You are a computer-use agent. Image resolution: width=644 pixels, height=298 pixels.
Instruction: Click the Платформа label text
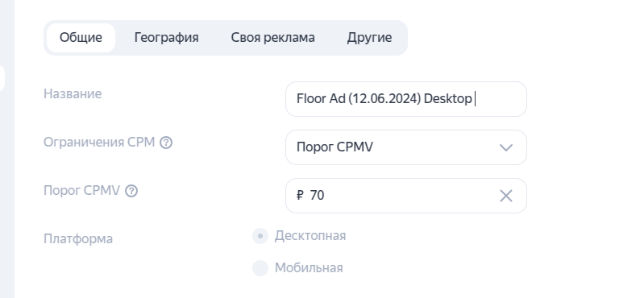78,239
